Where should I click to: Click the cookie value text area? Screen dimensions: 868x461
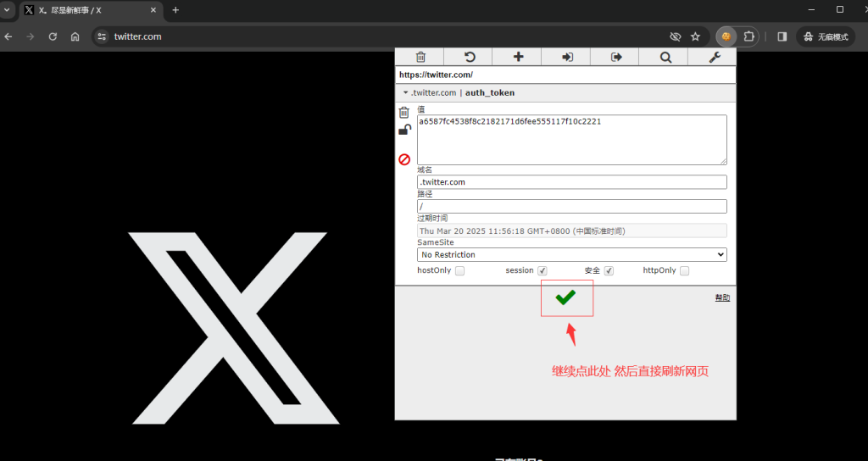pyautogui.click(x=572, y=140)
